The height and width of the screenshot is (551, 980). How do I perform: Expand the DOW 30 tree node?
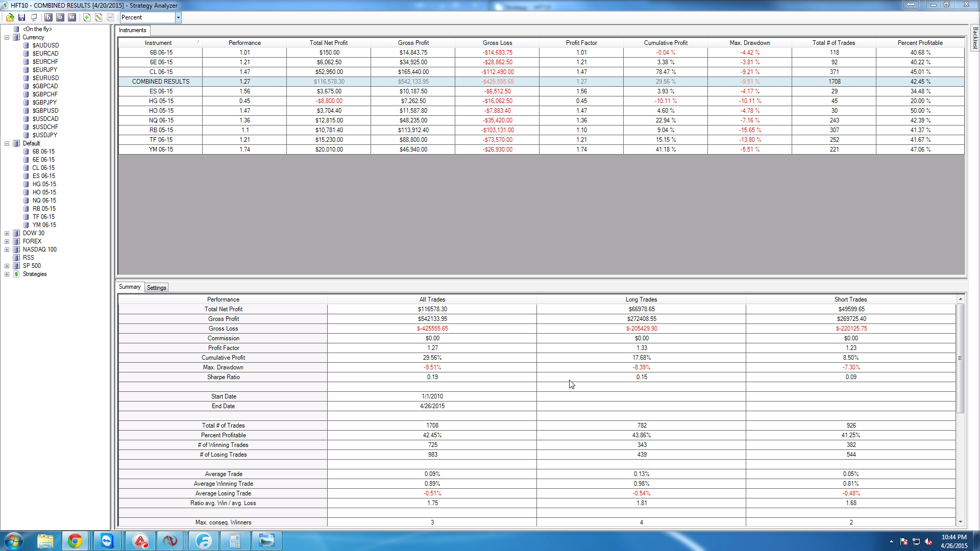click(7, 233)
